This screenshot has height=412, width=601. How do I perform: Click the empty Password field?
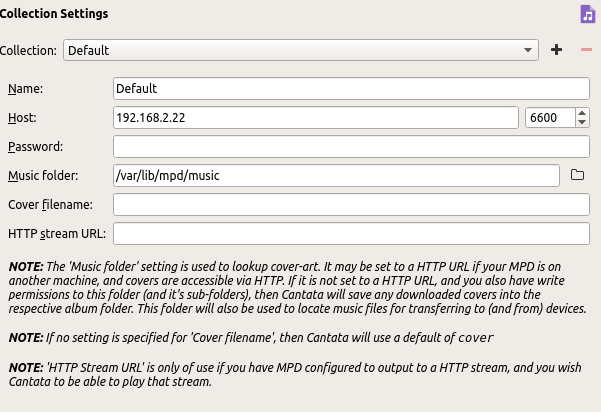click(351, 147)
